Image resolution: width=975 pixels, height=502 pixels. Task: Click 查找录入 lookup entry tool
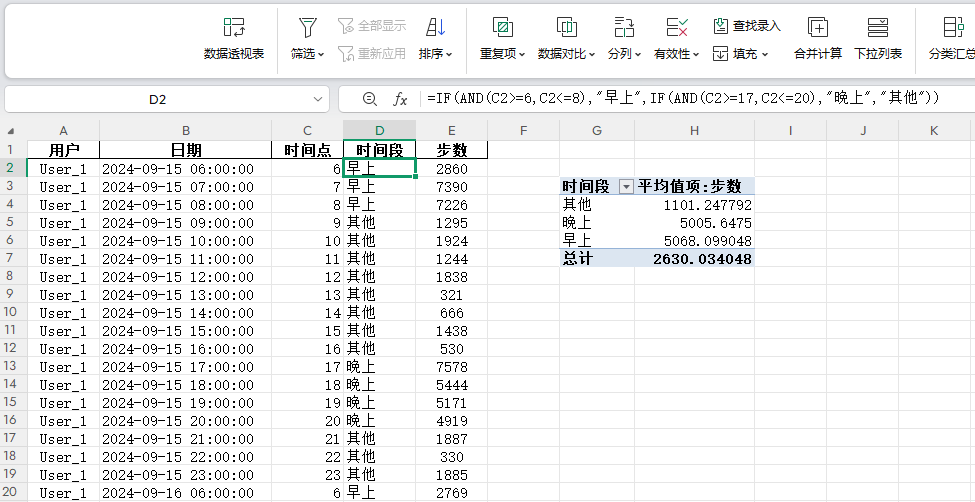tap(747, 26)
